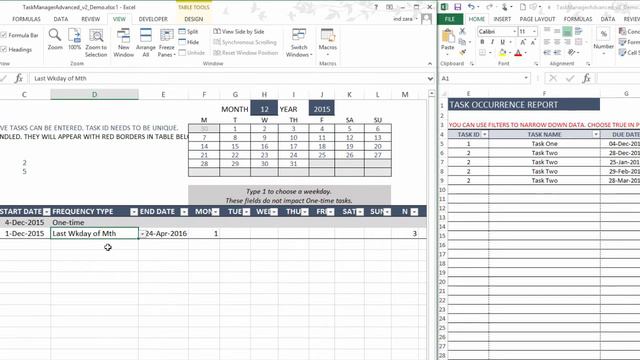Open END DATE column filter dropdown
The width and height of the screenshot is (640, 360).
click(184, 212)
